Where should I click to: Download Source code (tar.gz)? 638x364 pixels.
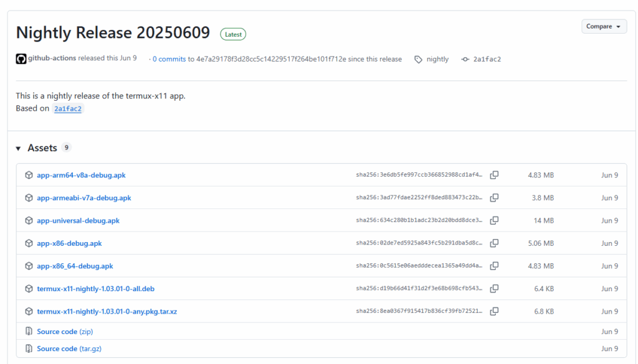[69, 348]
